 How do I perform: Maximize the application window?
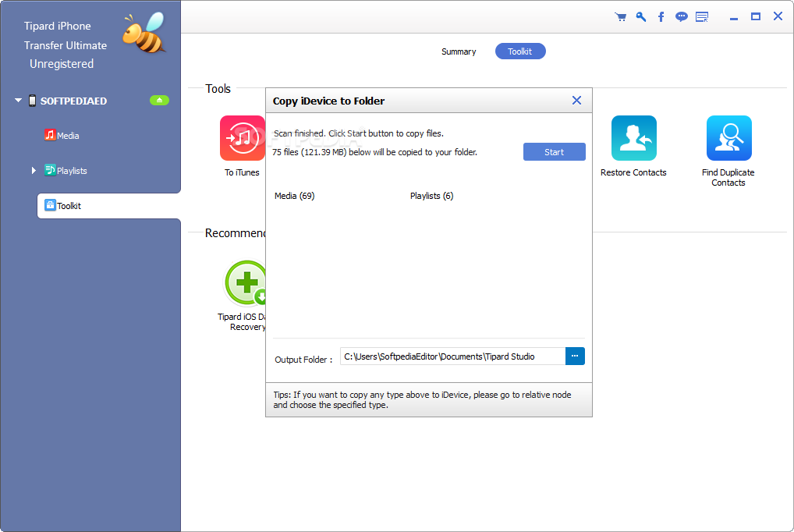[756, 16]
